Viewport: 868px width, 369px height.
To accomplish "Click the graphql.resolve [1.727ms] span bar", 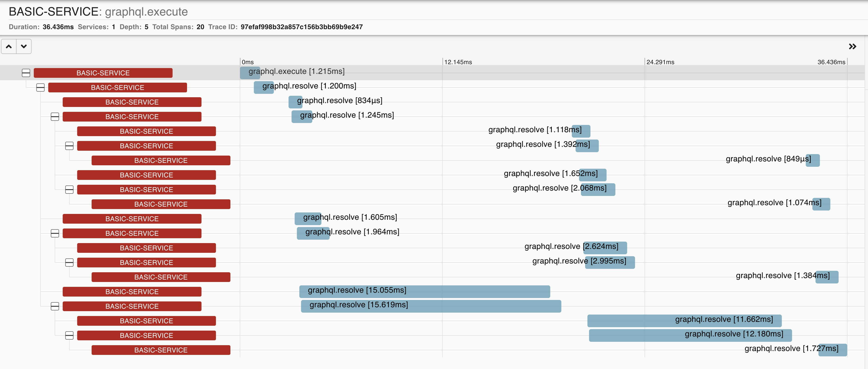I will click(x=832, y=350).
